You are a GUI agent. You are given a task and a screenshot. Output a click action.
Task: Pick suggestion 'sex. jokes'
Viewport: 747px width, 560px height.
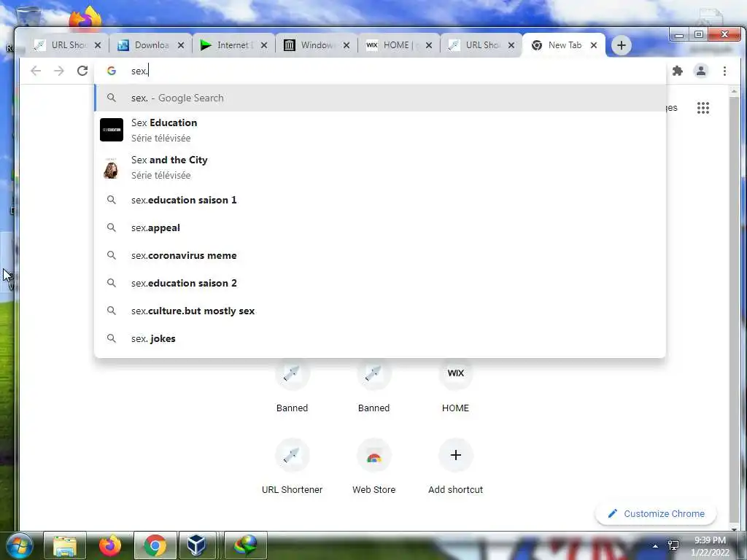[x=380, y=338]
